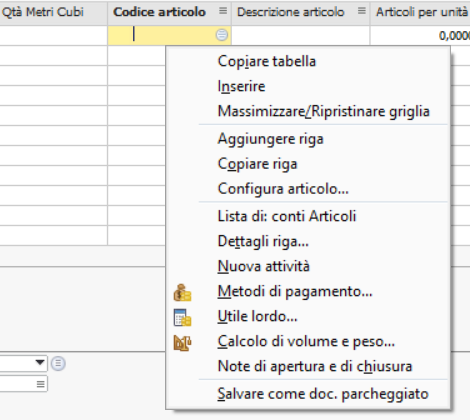Choose Copiare tabella from the context menu

pyautogui.click(x=267, y=61)
